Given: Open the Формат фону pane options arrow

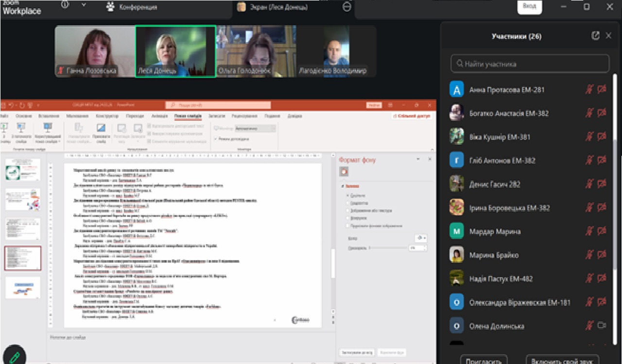Looking at the screenshot, I should pyautogui.click(x=418, y=160).
